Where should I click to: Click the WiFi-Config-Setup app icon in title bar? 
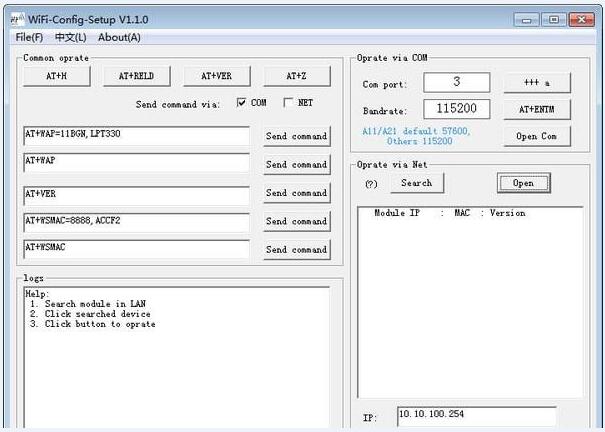point(18,19)
